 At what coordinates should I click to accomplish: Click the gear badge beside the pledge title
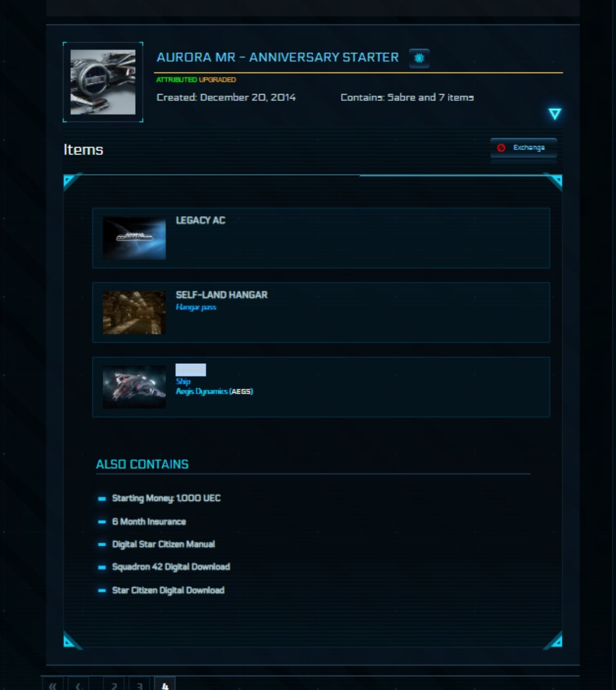(419, 58)
